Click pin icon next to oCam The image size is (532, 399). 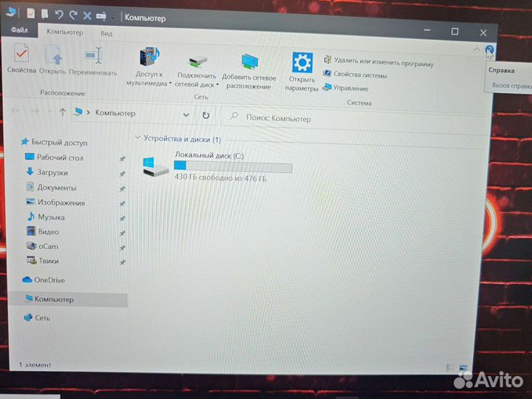click(122, 248)
